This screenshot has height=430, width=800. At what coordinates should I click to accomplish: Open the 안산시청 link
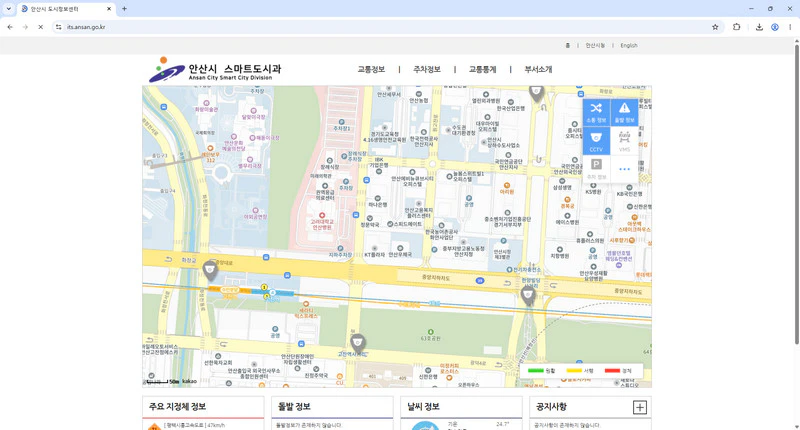point(595,45)
